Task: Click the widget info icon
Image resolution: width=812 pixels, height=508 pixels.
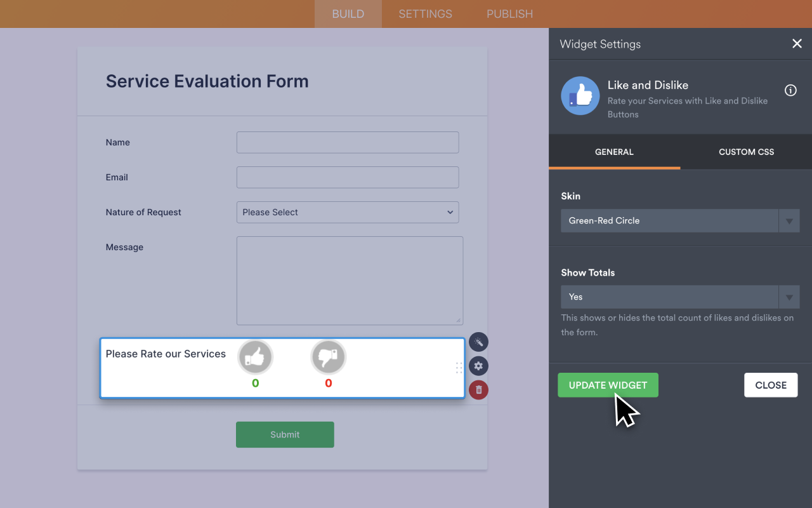Action: point(790,90)
